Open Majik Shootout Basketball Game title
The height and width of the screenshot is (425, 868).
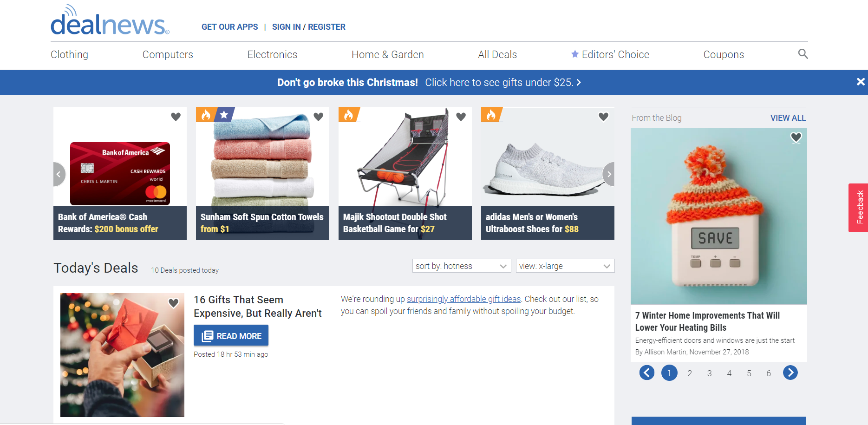click(x=395, y=223)
